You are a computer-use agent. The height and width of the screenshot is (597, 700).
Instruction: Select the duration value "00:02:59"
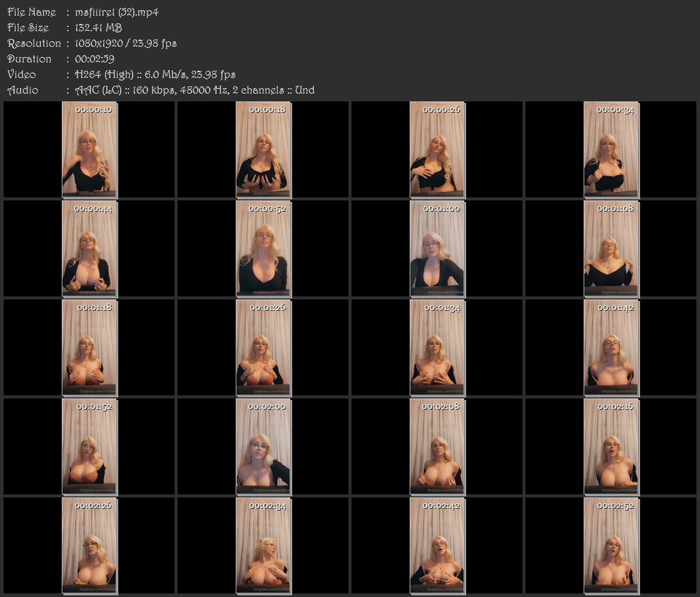[x=95, y=59]
